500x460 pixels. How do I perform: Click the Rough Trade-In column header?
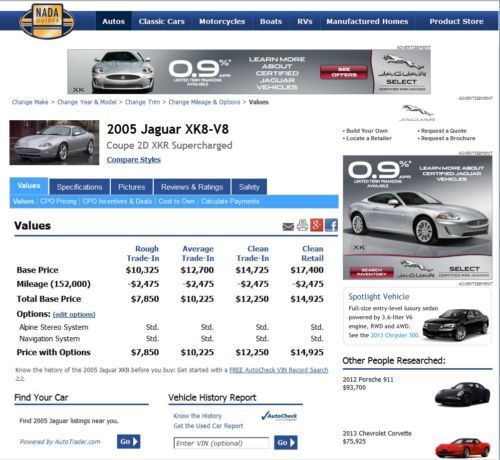pyautogui.click(x=143, y=253)
